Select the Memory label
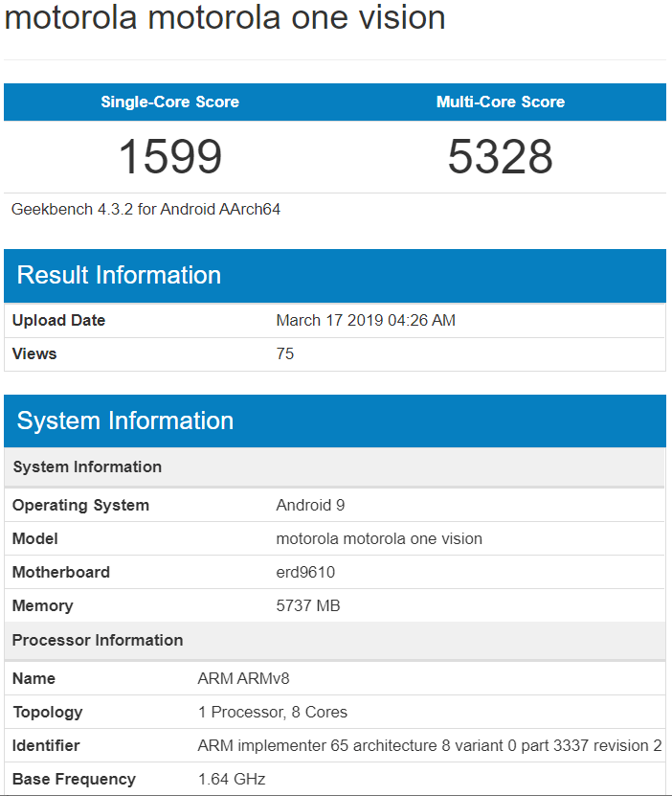 coord(43,605)
